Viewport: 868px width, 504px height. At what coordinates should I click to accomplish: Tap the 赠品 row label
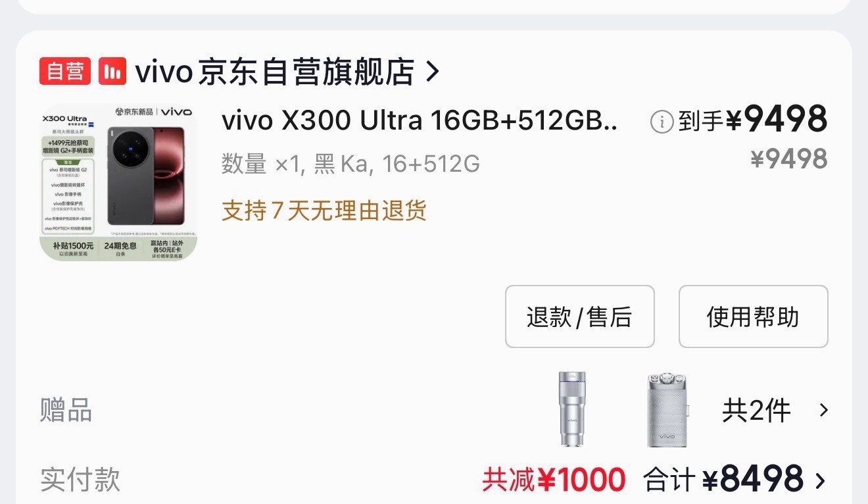(x=66, y=410)
